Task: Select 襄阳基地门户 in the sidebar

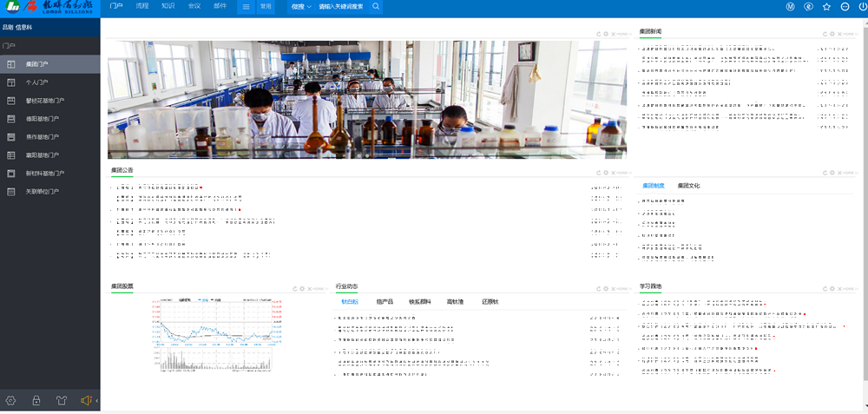Action: [x=49, y=155]
